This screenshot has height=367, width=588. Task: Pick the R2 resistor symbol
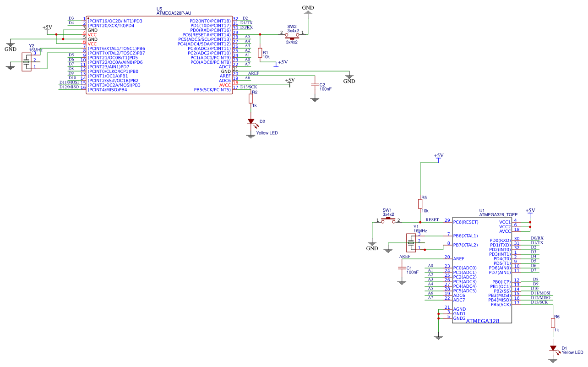[x=251, y=98]
